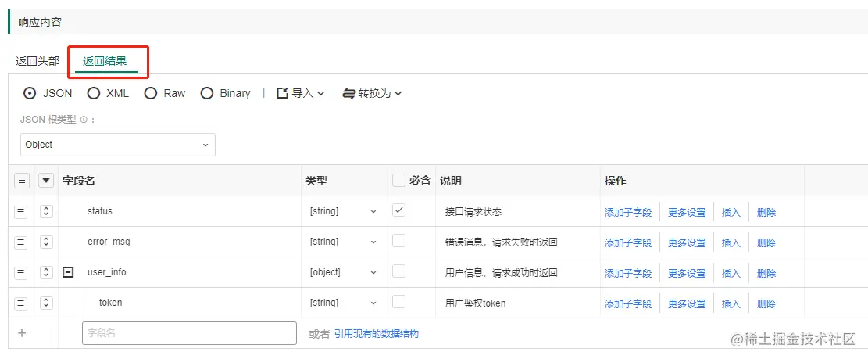This screenshot has width=868, height=359.
Task: Click 删除 for error_msg row
Action: 766,242
